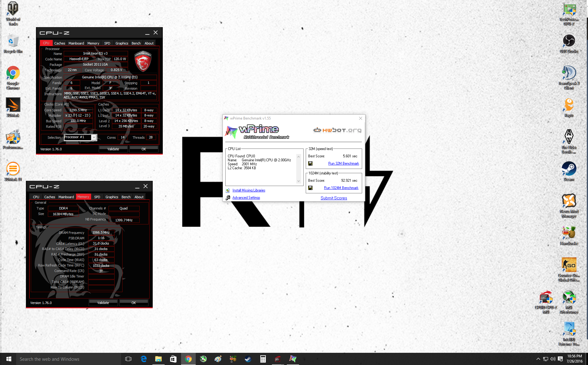Open Calculator from taskbar
This screenshot has height=365, width=588.
[263, 359]
